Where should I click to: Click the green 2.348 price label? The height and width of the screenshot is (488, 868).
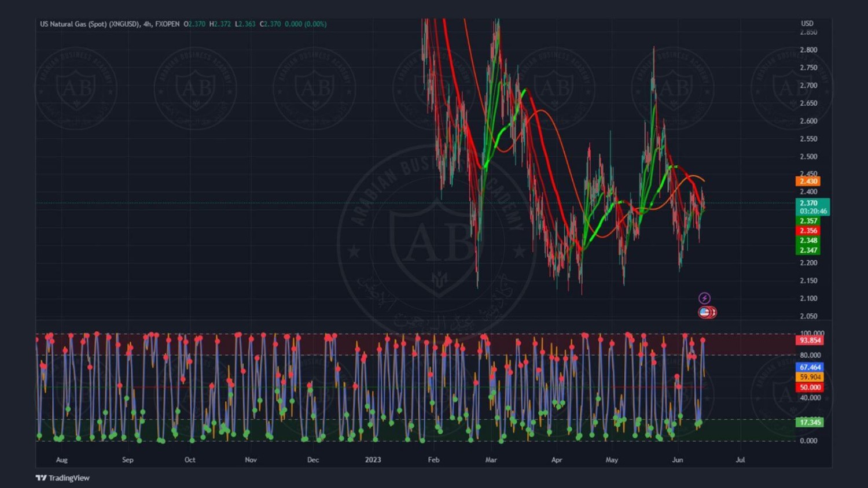[808, 241]
